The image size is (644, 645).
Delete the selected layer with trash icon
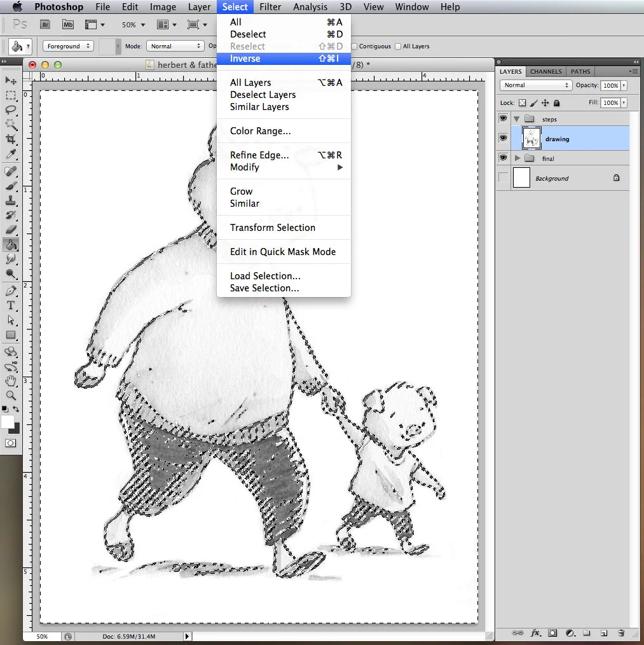click(621, 633)
